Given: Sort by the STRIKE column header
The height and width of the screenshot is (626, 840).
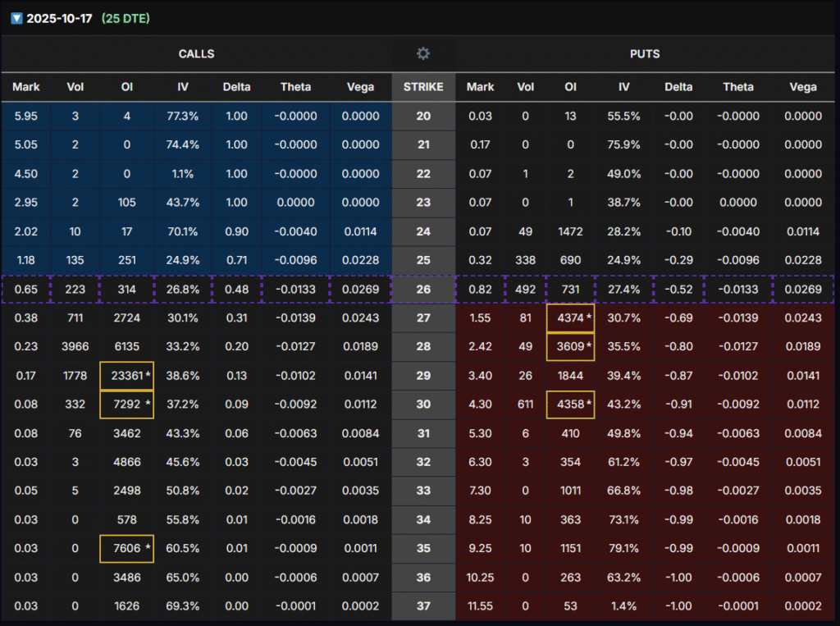Looking at the screenshot, I should coord(423,87).
